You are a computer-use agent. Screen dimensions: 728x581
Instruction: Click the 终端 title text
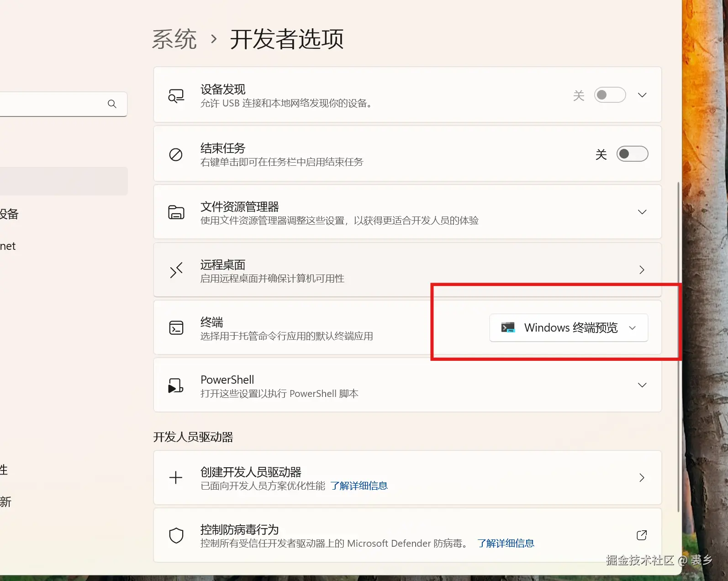click(x=211, y=322)
